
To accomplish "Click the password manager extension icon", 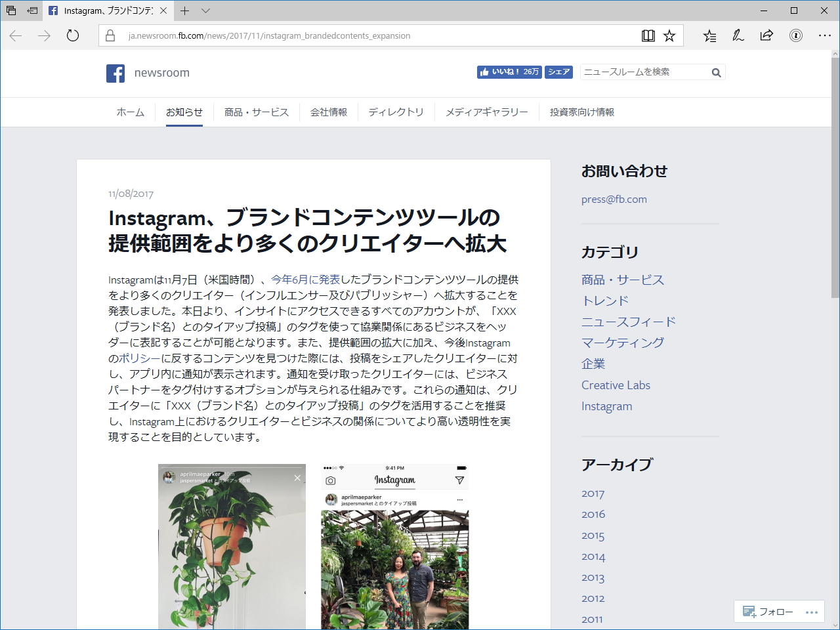I will click(x=796, y=36).
